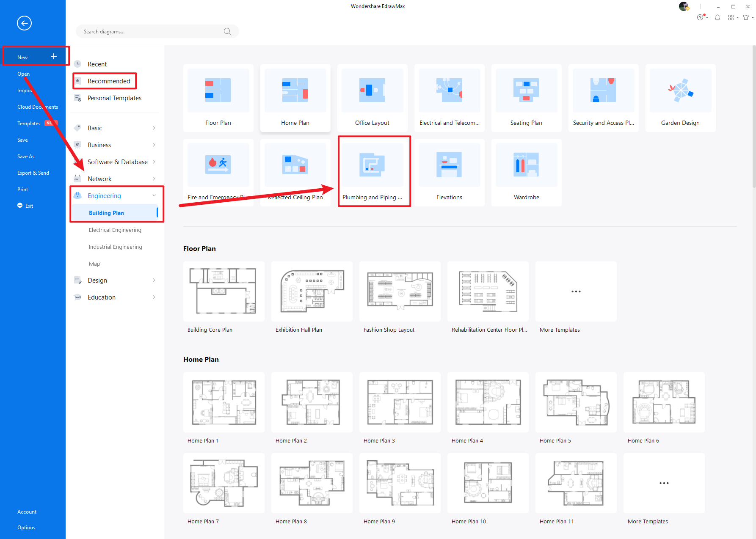Select the Map subcategory

[94, 264]
